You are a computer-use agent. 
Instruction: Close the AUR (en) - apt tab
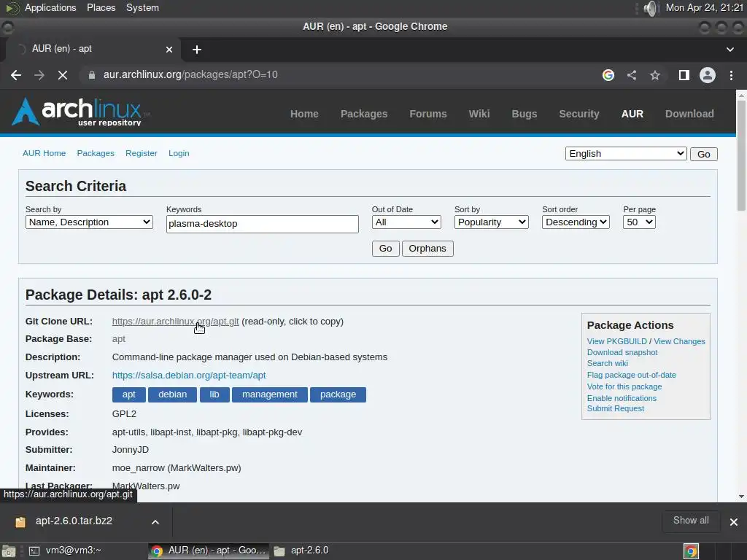(169, 50)
